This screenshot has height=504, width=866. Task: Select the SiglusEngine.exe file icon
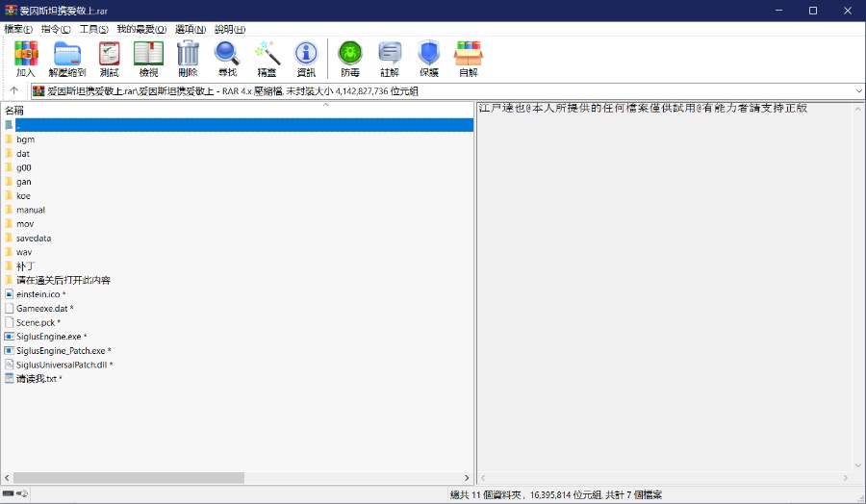(9, 337)
